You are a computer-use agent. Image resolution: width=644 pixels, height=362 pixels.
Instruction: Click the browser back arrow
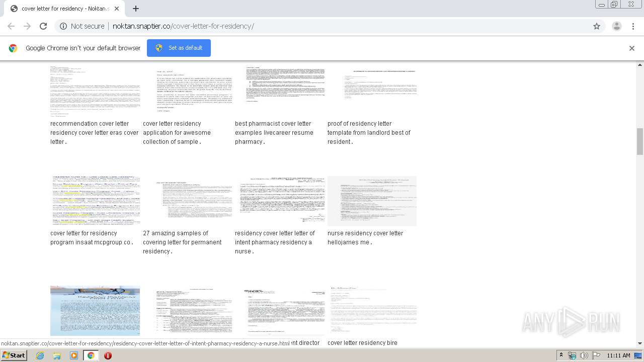pos(11,26)
